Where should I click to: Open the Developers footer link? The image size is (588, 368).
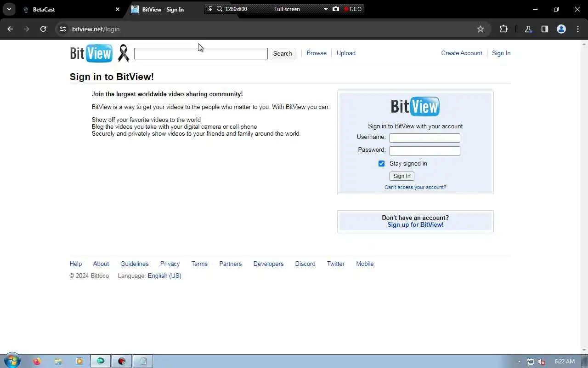point(268,264)
